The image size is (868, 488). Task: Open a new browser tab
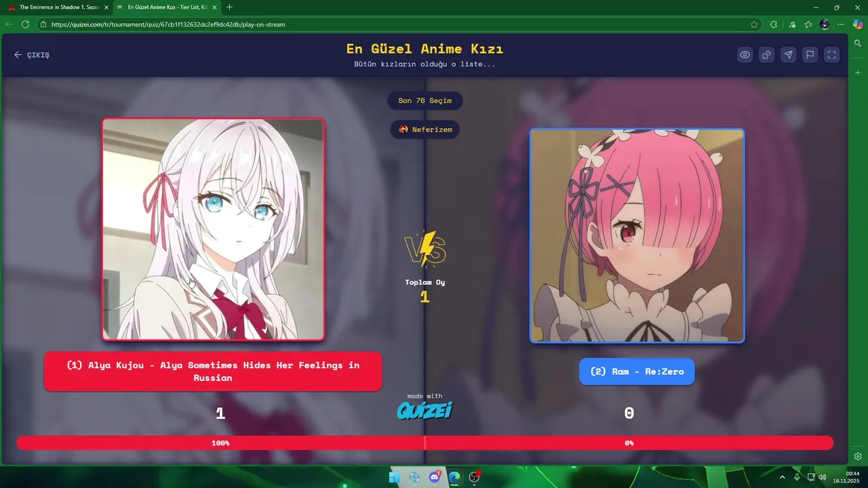229,7
